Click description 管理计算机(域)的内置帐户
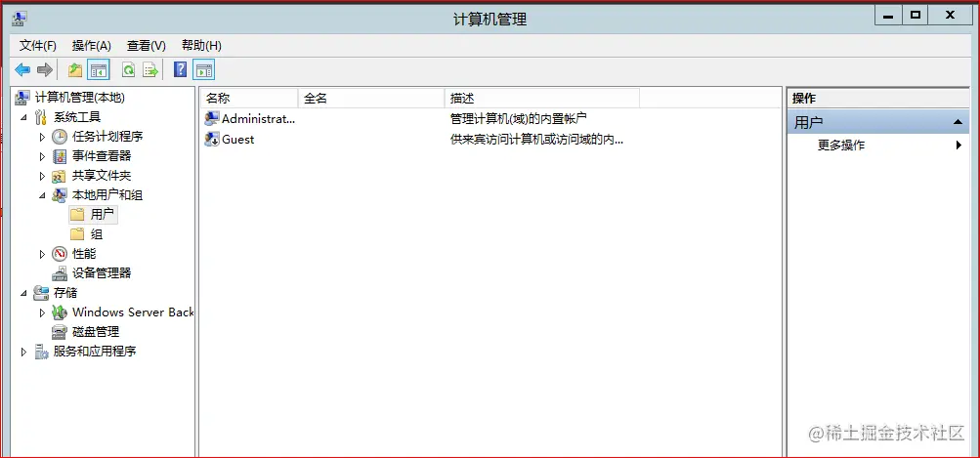Viewport: 980px width, 458px height. [518, 118]
